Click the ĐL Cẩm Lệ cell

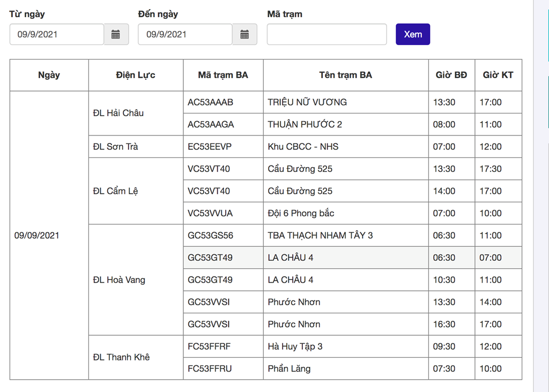136,191
